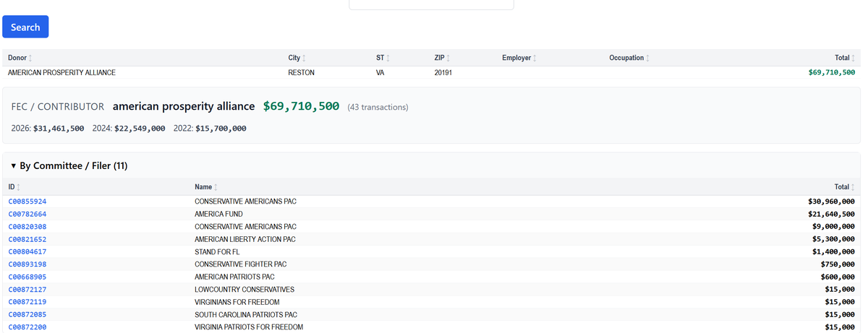This screenshot has width=868, height=333.
Task: Open committee link C00820308
Action: click(x=27, y=227)
